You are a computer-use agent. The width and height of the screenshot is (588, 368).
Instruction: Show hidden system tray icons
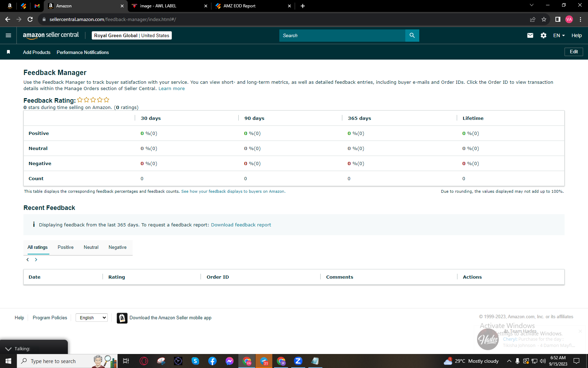coord(509,361)
